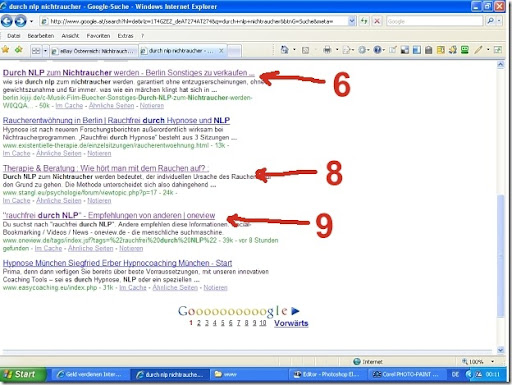Screen dimensions: 512x385
Task: Click the Add to Favorites star-plus icon
Action: tap(19, 50)
